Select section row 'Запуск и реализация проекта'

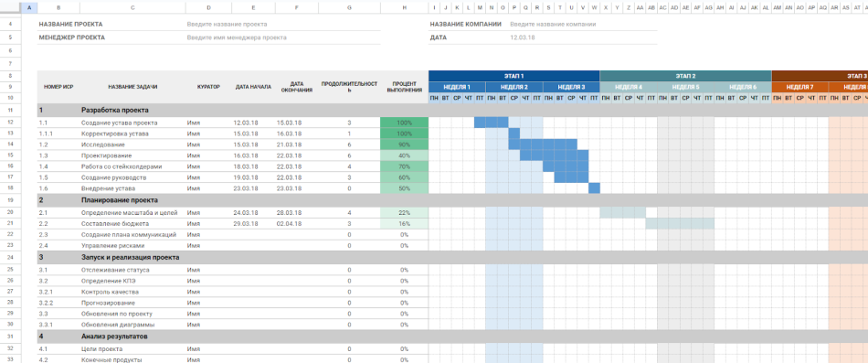(x=452, y=257)
